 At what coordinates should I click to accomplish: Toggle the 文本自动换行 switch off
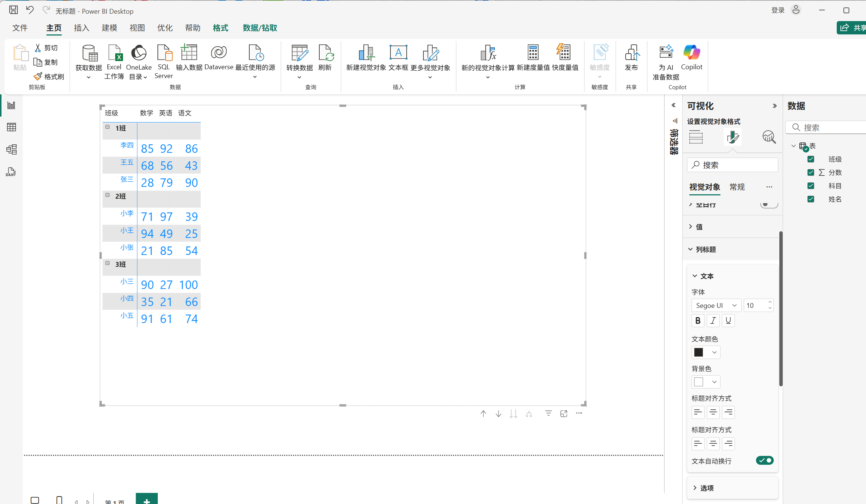(x=765, y=460)
